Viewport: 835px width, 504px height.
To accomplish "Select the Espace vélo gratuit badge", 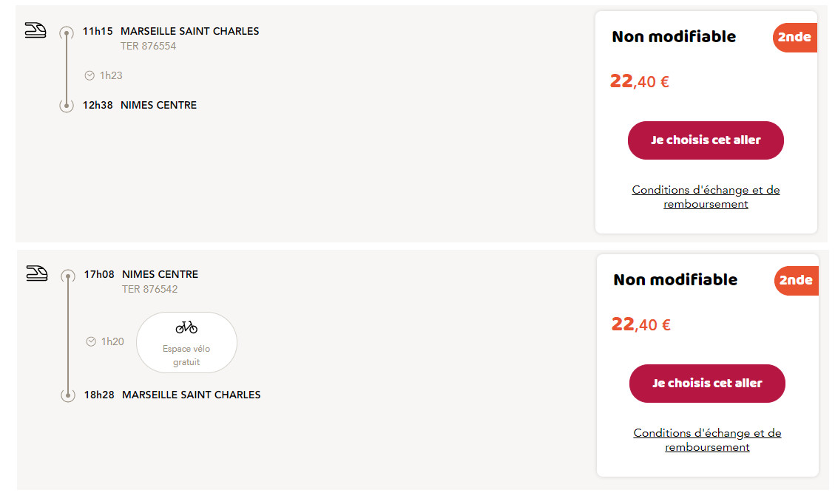I will [186, 342].
